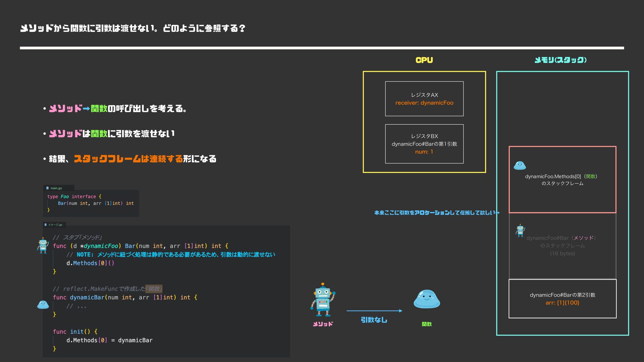Select the main.go code tab

click(56, 188)
